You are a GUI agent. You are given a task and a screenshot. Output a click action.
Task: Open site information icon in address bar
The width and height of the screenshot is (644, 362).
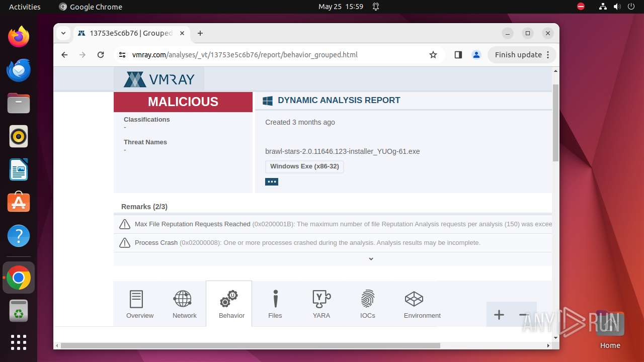click(x=122, y=55)
